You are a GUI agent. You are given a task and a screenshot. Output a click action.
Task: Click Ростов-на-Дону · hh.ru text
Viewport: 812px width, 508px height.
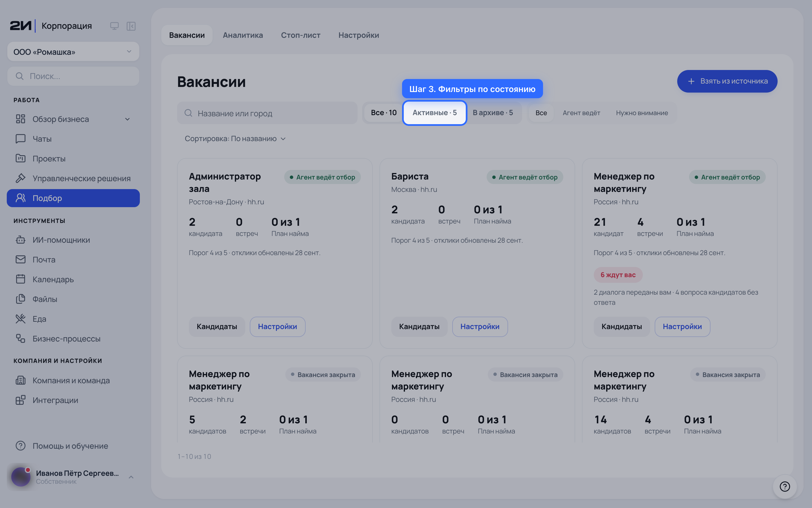click(226, 202)
